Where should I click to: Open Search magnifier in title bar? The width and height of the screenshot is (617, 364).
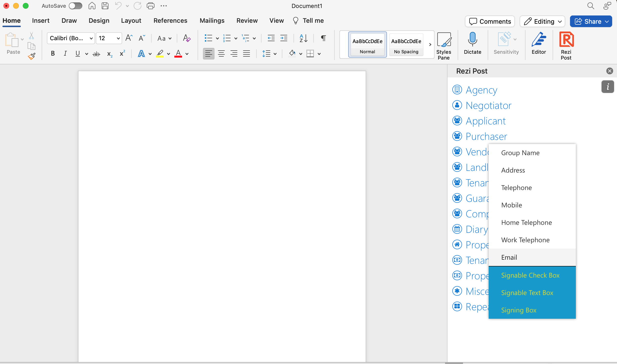point(591,6)
